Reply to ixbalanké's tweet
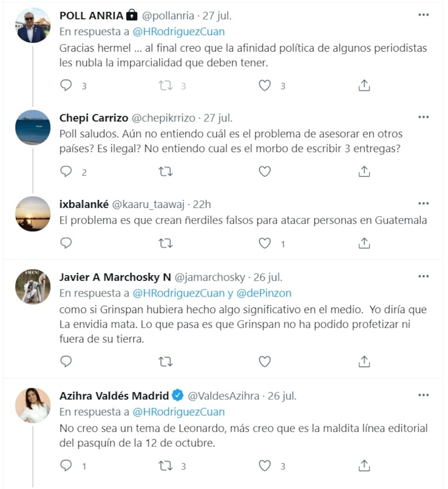The image size is (448, 489). point(66,243)
